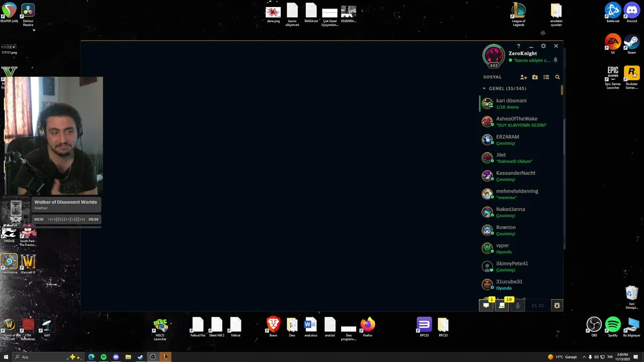Open EA desktop shortcut
Image resolution: width=644 pixels, height=362 pixels.
tap(613, 44)
